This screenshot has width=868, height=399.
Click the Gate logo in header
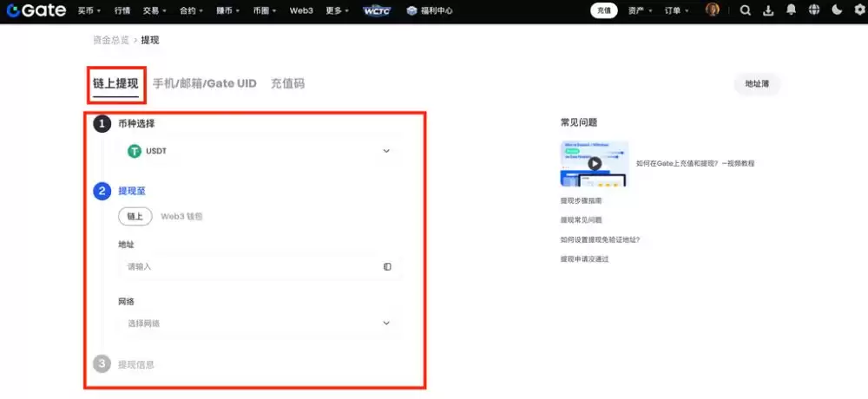click(36, 10)
